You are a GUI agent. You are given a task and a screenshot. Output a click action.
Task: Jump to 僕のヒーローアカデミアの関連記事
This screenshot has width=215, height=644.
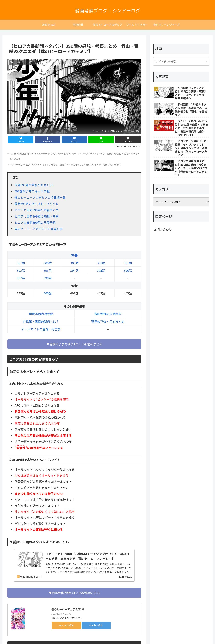click(39, 229)
